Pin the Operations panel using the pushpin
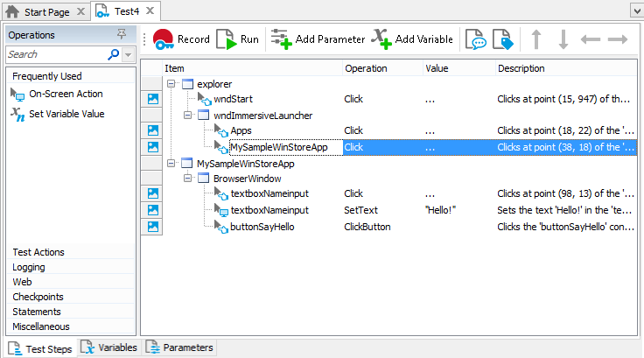 tap(121, 35)
